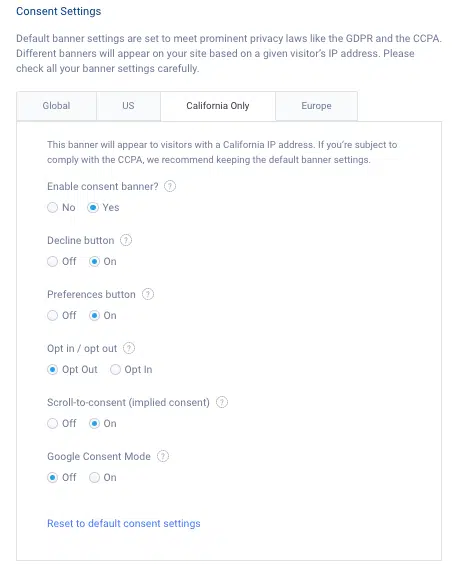Screen dimensions: 461x576
Task: Switch to the Europe tab
Action: 316,106
